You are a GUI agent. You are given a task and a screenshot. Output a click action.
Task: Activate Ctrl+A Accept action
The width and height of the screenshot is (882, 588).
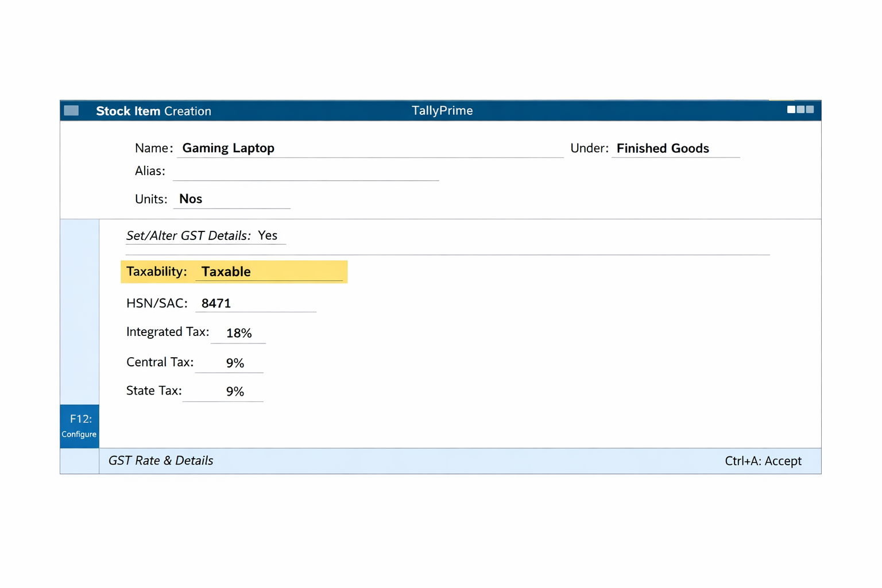[764, 461]
